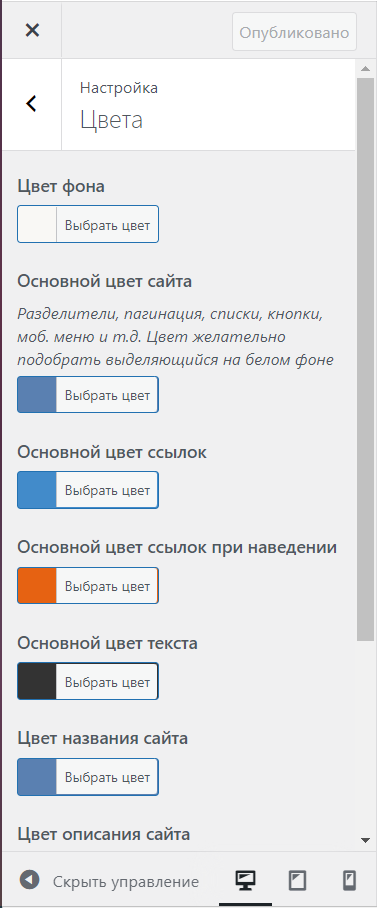This screenshot has width=377, height=908.
Task: Click the scrollbar down arrow
Action: (365, 840)
